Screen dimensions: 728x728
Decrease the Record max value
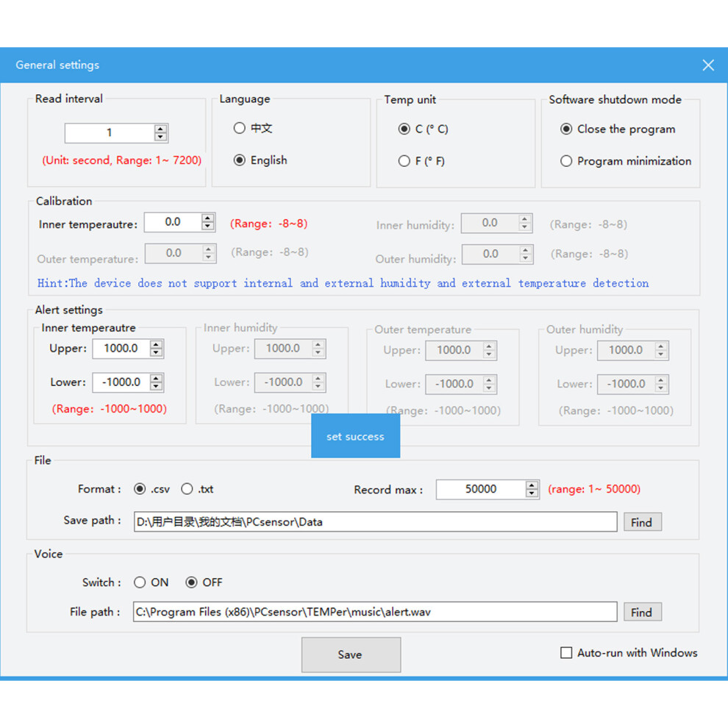tap(532, 493)
